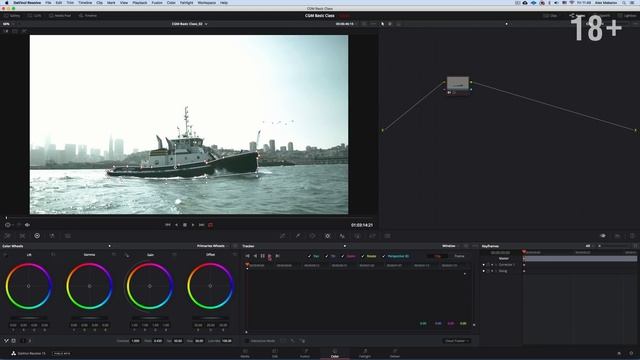Open the Primaries Wheels mode dropdown
This screenshot has width=640, height=360.
[213, 246]
